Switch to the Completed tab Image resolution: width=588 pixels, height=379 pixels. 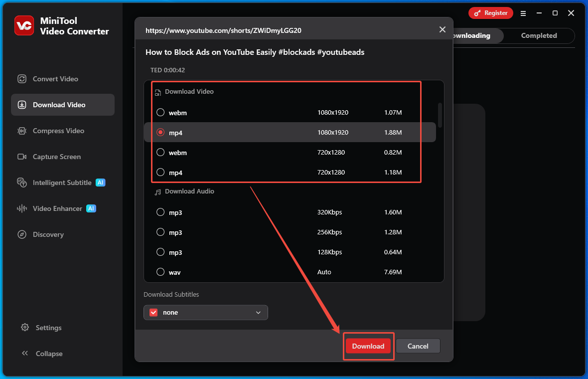pyautogui.click(x=539, y=35)
